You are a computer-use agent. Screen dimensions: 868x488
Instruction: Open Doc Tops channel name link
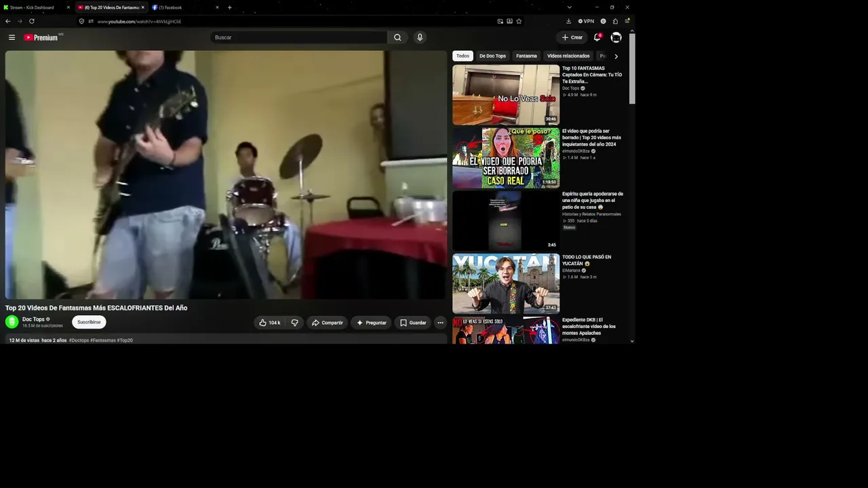[x=33, y=319]
